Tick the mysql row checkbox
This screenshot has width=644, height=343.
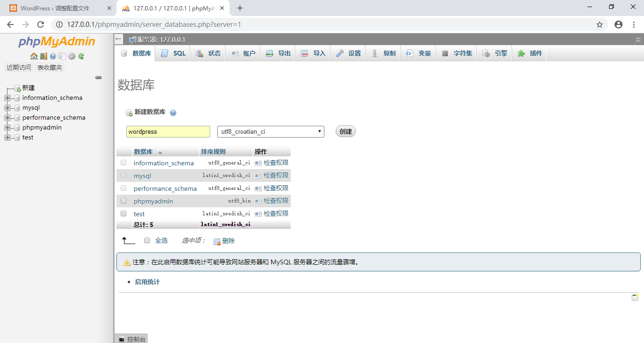[124, 175]
